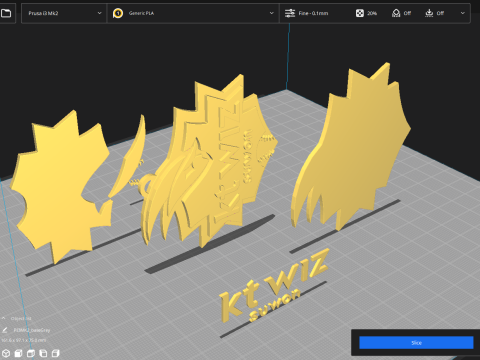
Task: Click the yellow extruder 1 icon
Action: (x=118, y=13)
